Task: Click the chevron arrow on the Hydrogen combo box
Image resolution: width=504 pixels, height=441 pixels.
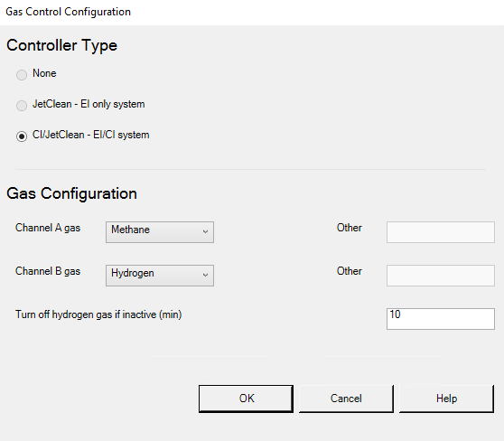Action: (205, 275)
